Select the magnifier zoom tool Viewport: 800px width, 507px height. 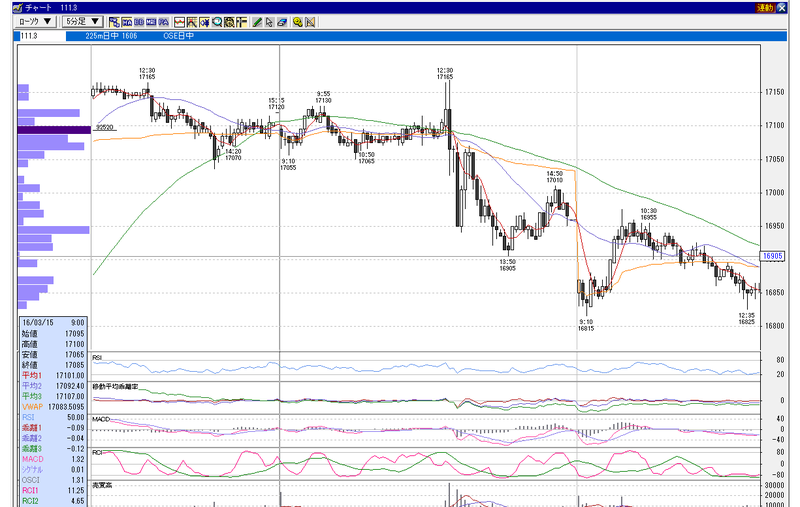[x=218, y=22]
